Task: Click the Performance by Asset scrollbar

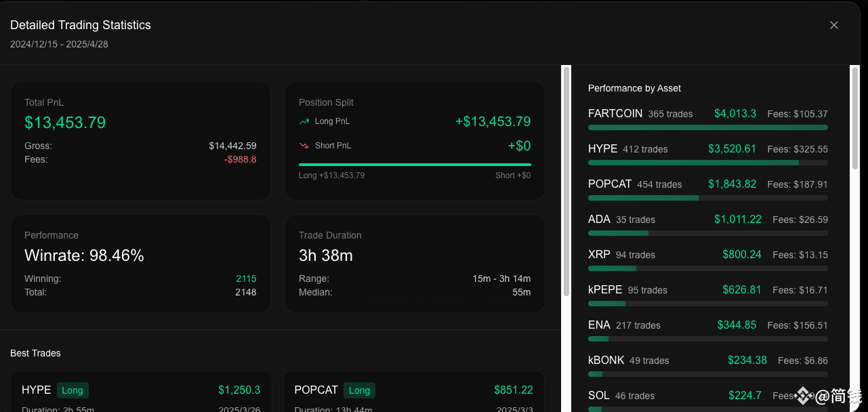Action: [855, 118]
